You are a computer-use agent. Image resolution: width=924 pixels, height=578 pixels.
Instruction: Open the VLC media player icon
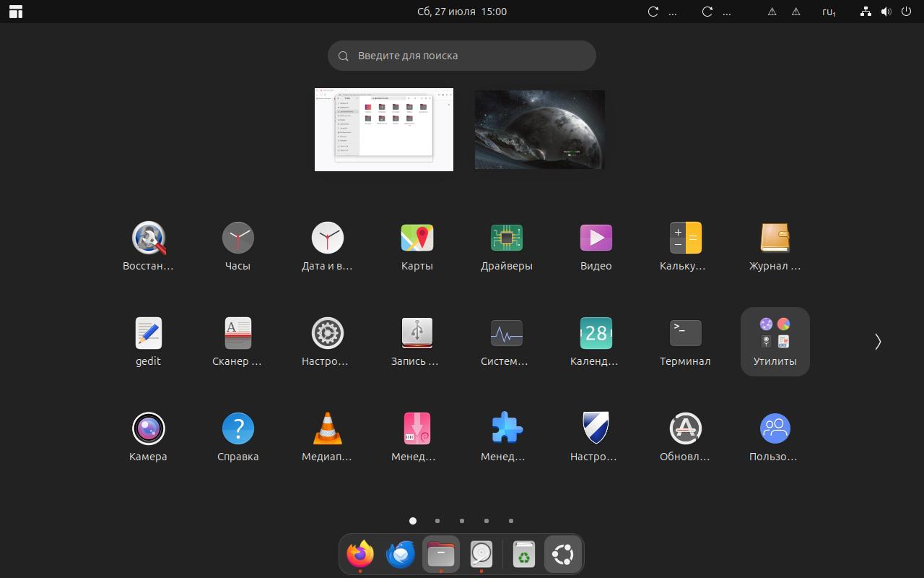click(328, 428)
